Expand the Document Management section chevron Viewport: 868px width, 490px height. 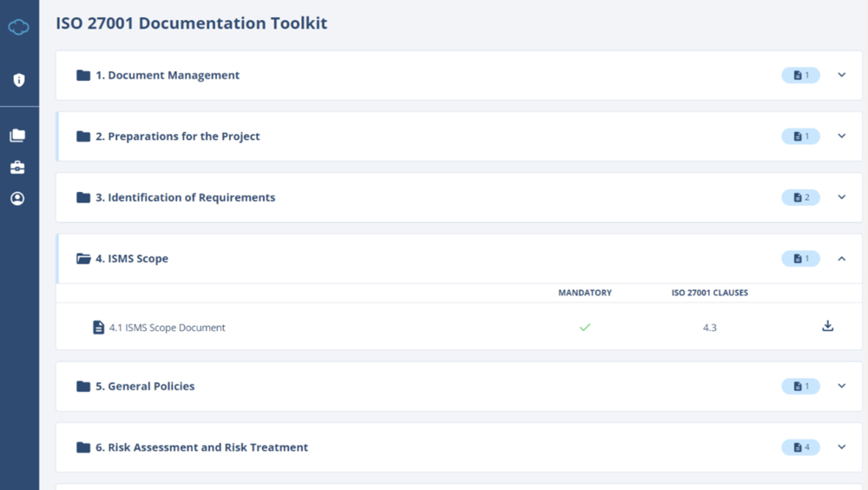pyautogui.click(x=841, y=76)
